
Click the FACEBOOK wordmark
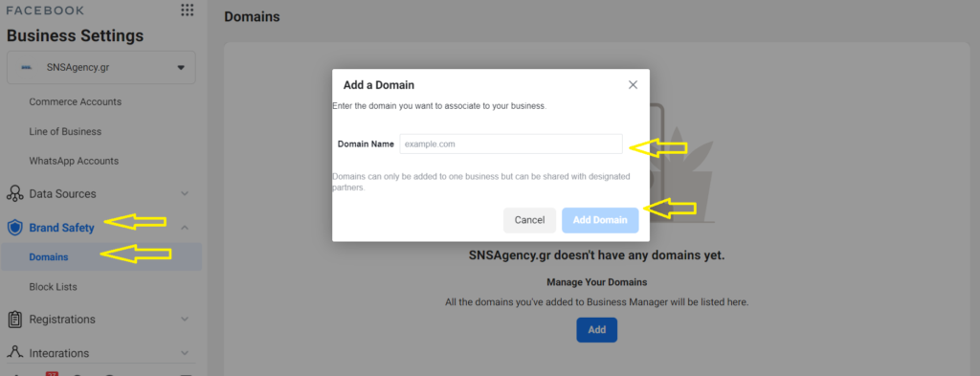click(x=45, y=11)
